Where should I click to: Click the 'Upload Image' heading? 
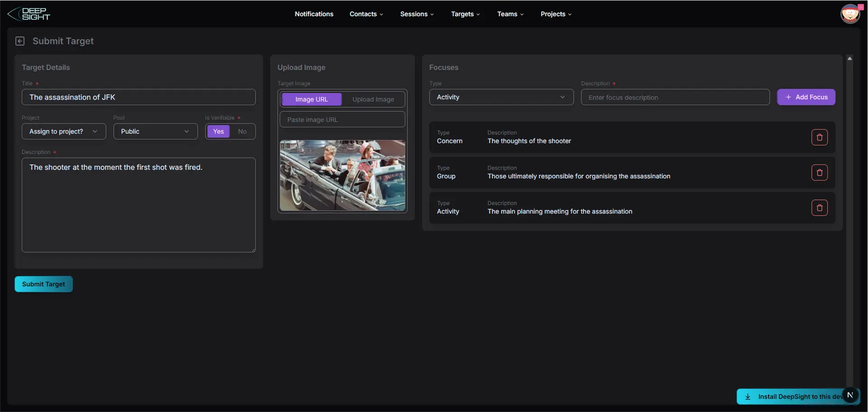[301, 67]
